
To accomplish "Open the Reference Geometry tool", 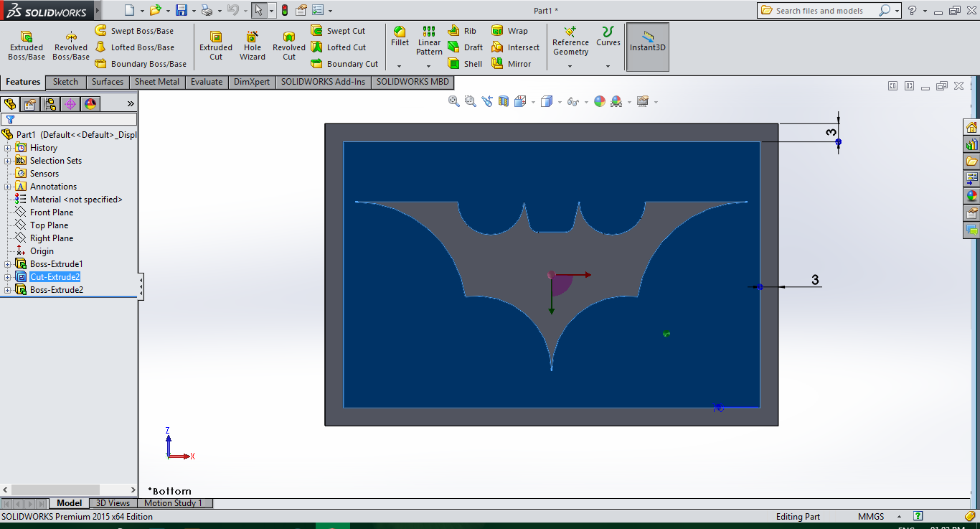I will 570,41.
